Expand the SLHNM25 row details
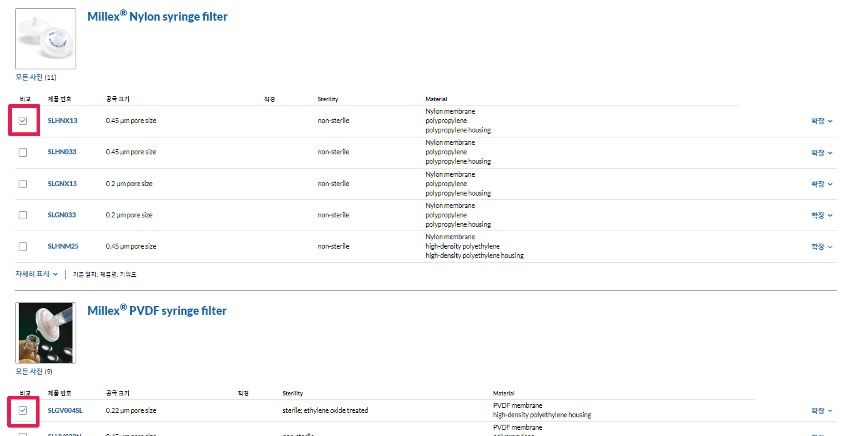 coord(821,247)
